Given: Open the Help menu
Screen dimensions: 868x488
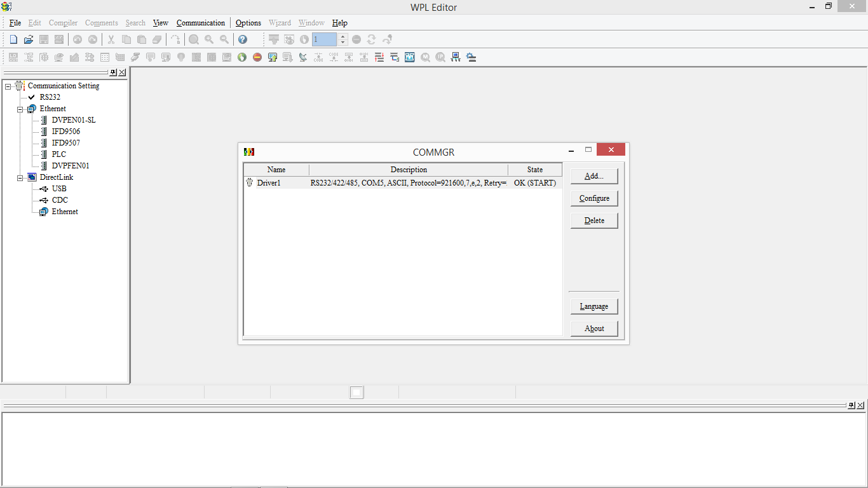Looking at the screenshot, I should pyautogui.click(x=340, y=23).
